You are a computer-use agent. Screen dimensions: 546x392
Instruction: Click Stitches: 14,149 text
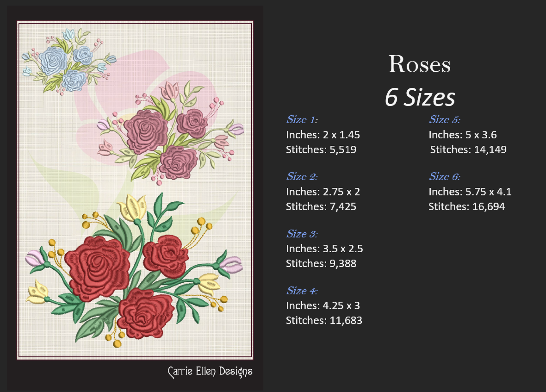click(468, 150)
